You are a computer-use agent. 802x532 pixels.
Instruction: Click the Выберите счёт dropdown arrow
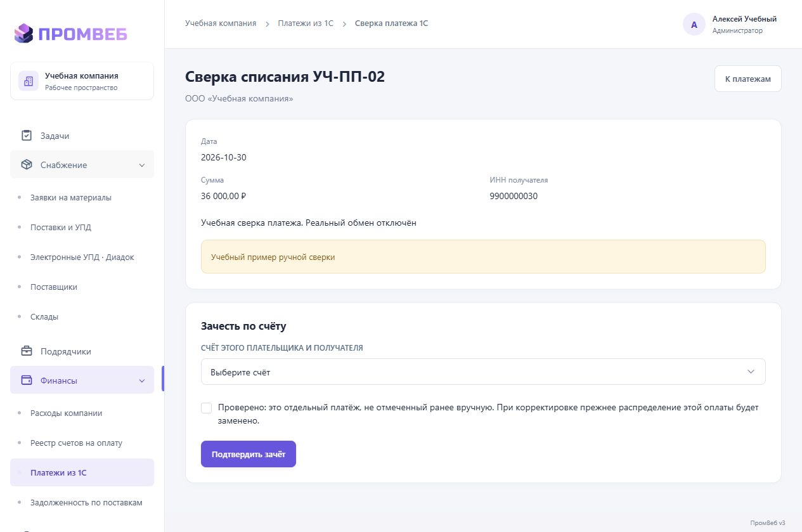tap(751, 372)
